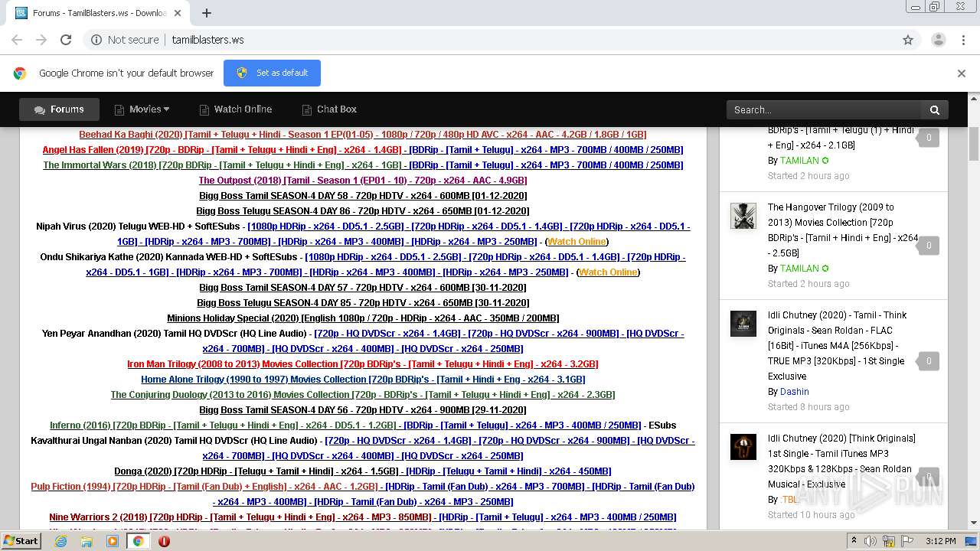
Task: Open Minions Holiday Special (2020) link
Action: click(x=363, y=318)
